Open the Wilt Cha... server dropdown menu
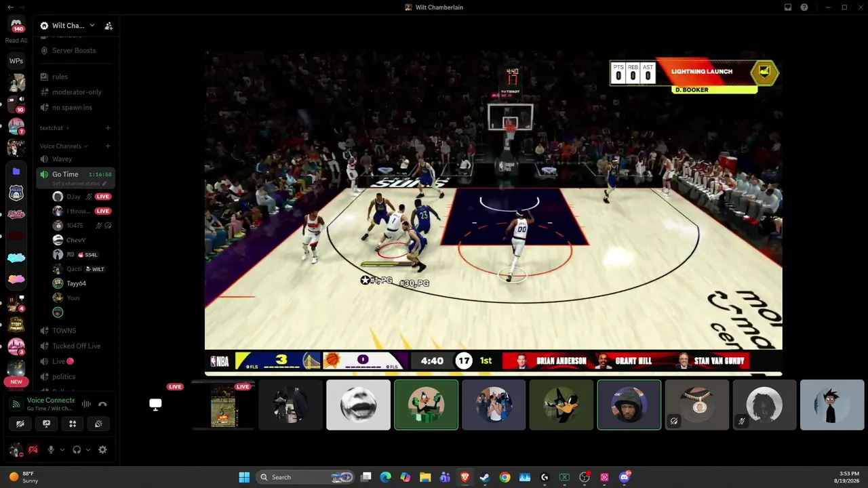The height and width of the screenshot is (488, 868). click(68, 26)
